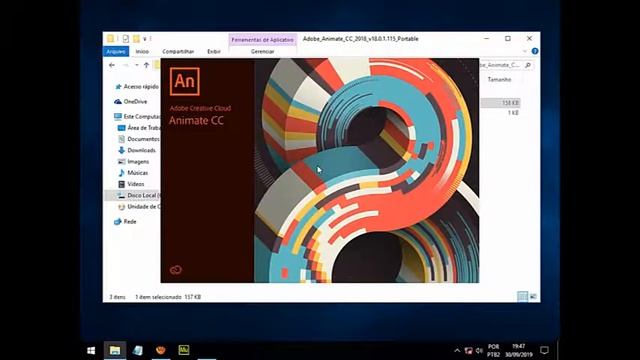
Task: Open the Downloads folder in sidebar
Action: click(x=137, y=150)
